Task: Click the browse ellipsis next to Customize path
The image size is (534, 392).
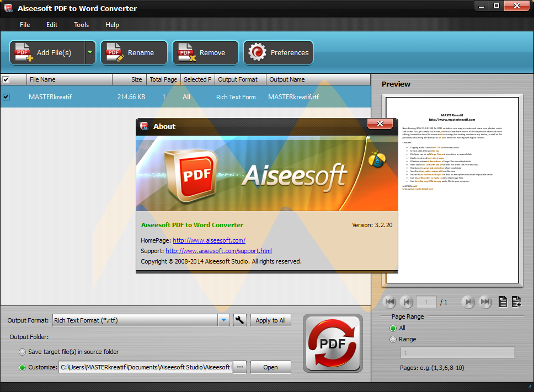Action: (239, 367)
